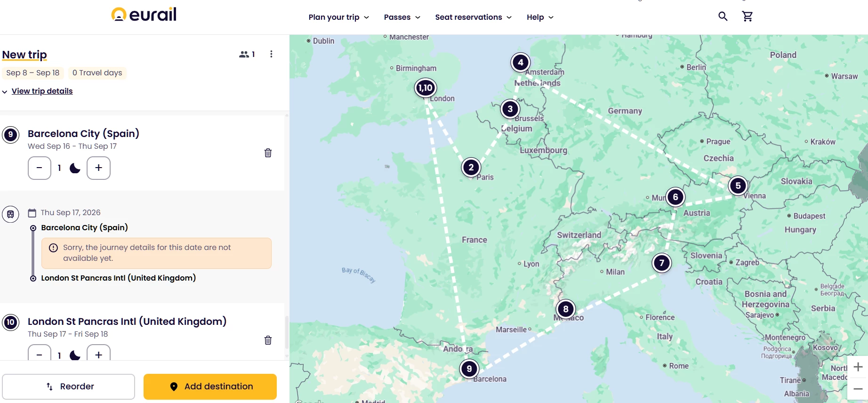868x403 pixels.
Task: Open the Help menu
Action: 540,17
